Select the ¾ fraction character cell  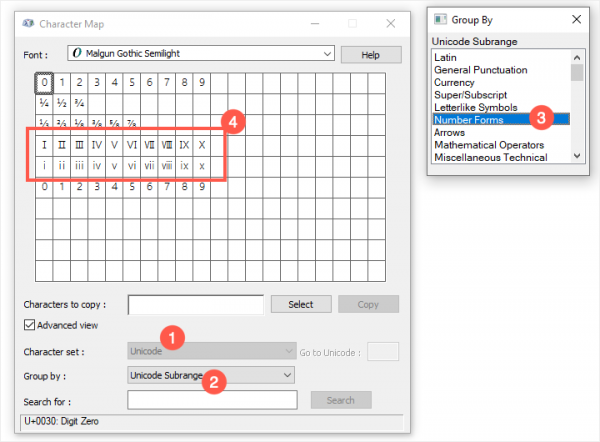pyautogui.click(x=79, y=103)
